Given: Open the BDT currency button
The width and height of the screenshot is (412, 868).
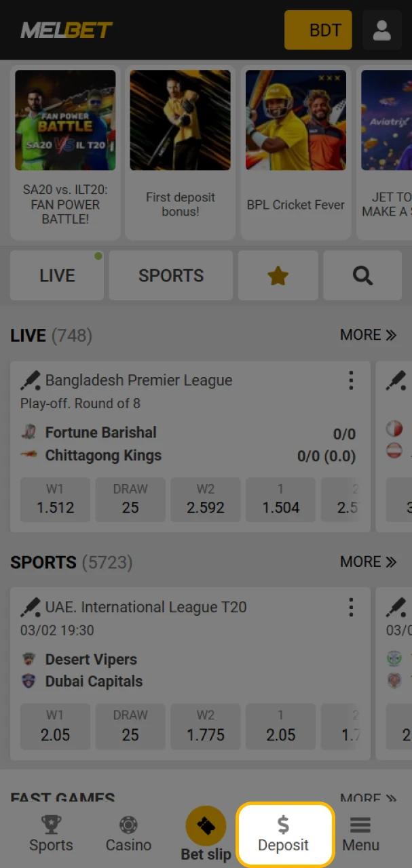Looking at the screenshot, I should coord(318,30).
